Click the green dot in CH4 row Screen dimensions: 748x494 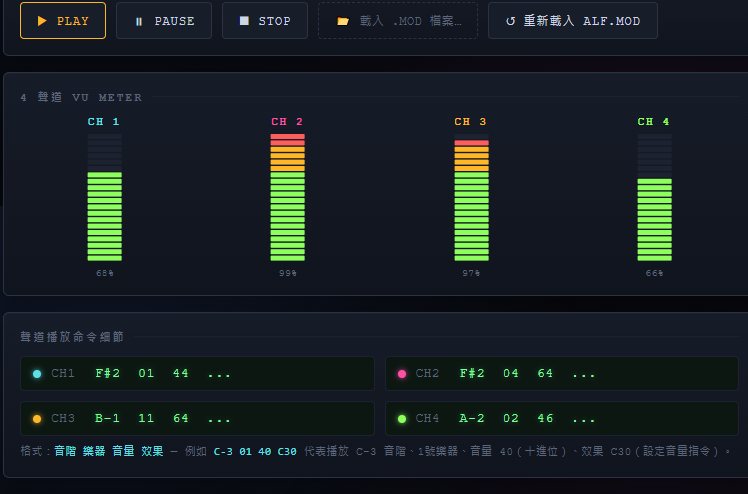click(402, 419)
